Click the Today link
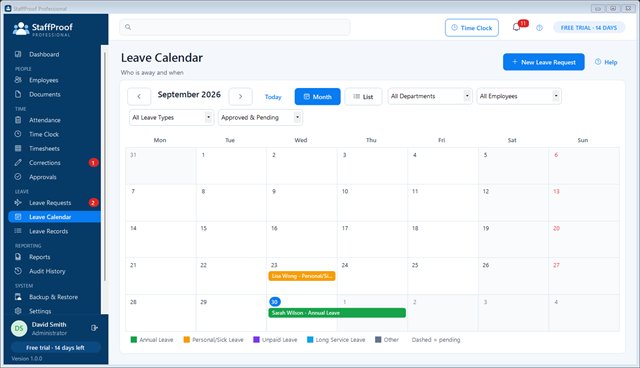The image size is (640, 368). pos(273,97)
